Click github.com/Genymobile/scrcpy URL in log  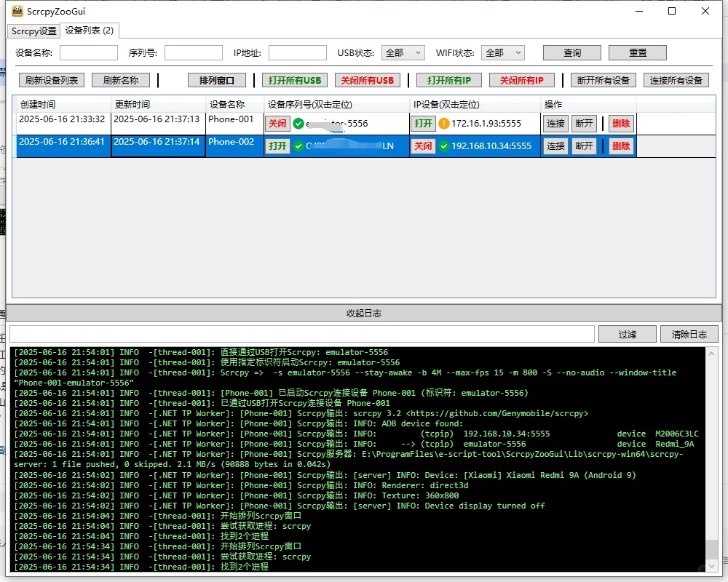497,413
